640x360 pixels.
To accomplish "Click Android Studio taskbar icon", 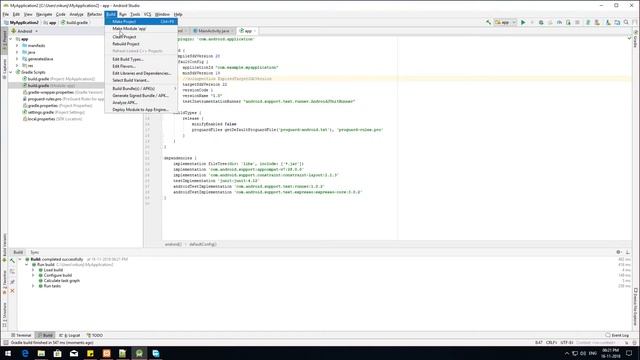I will click(139, 353).
